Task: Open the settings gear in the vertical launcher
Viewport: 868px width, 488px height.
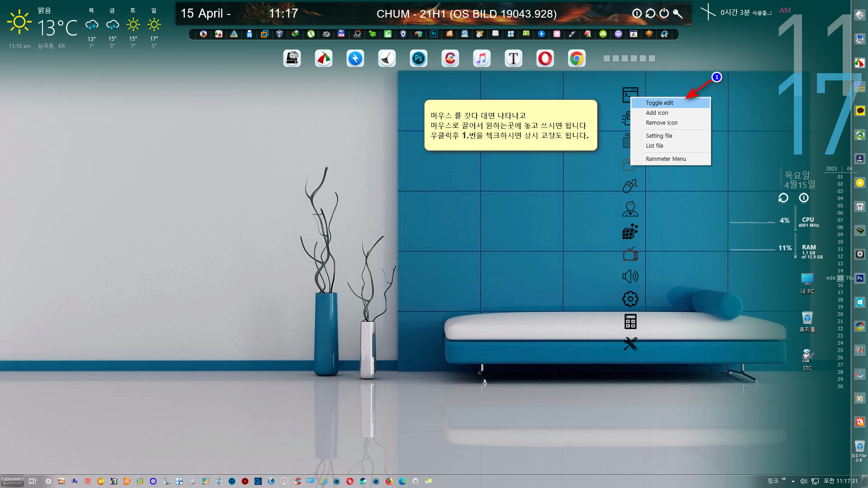Action: coord(630,299)
